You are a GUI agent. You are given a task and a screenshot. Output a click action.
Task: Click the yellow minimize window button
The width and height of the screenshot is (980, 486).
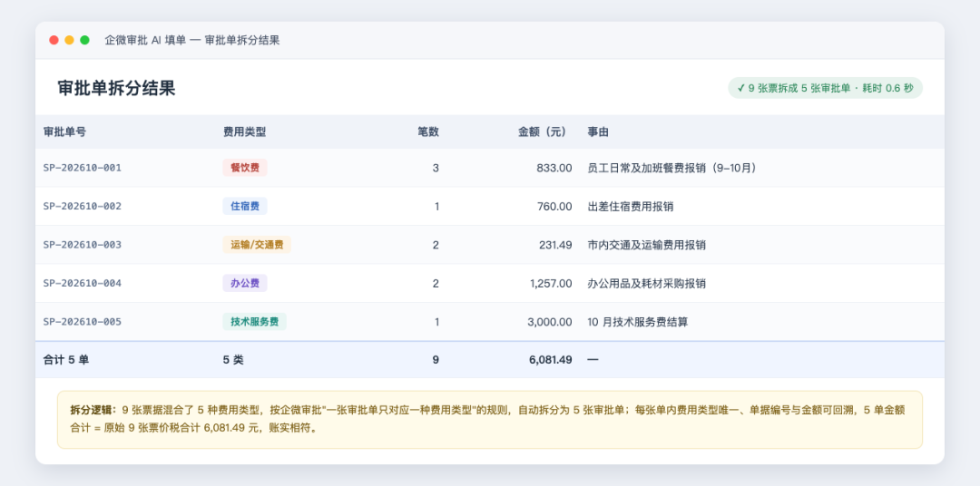pyautogui.click(x=69, y=40)
